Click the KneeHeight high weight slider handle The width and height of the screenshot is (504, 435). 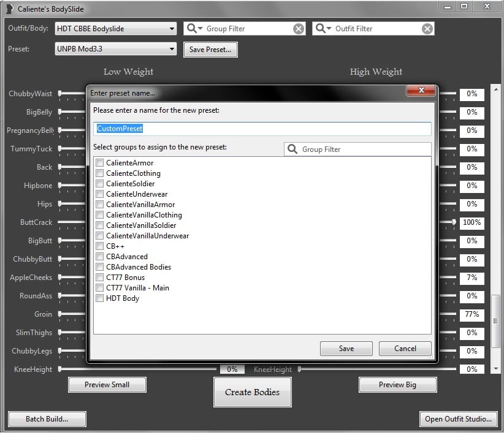pos(300,369)
